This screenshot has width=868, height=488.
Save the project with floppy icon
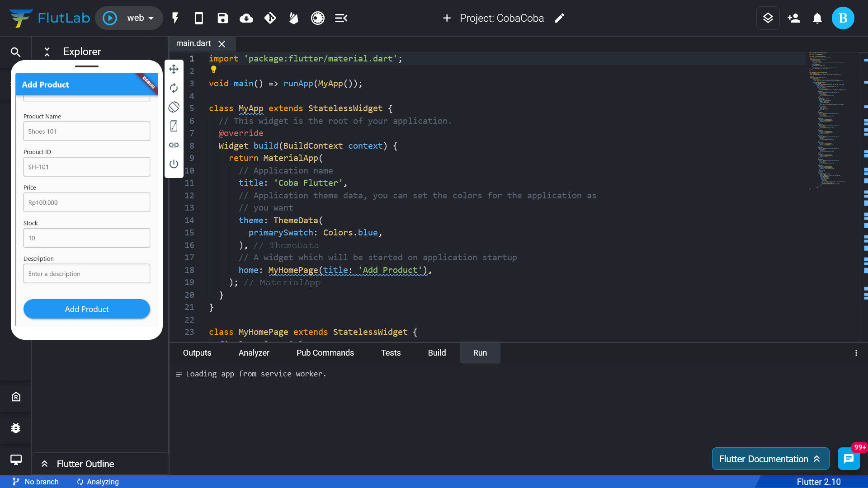(x=223, y=18)
